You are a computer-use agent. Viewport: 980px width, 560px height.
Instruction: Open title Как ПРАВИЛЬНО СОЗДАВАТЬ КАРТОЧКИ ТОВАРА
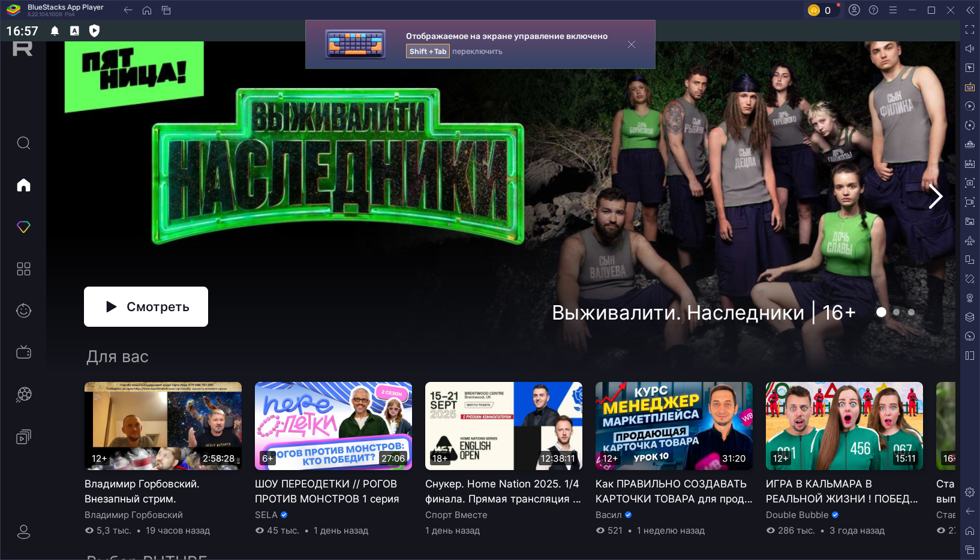pyautogui.click(x=674, y=491)
